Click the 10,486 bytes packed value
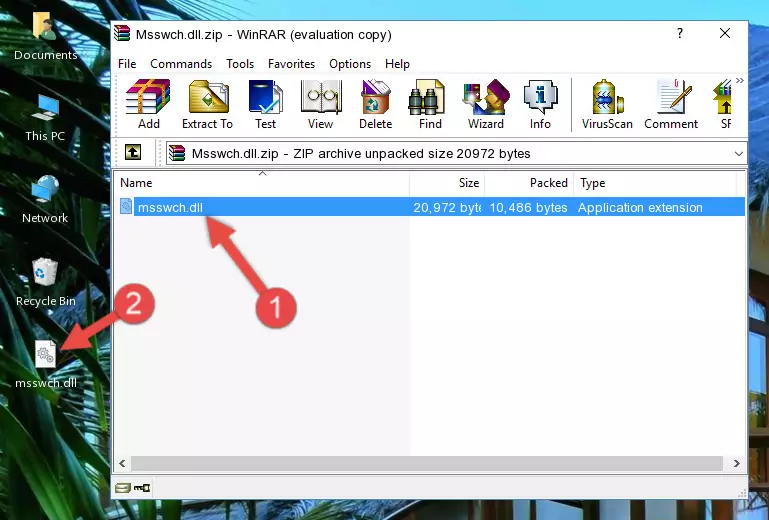The image size is (769, 520). pyautogui.click(x=528, y=208)
